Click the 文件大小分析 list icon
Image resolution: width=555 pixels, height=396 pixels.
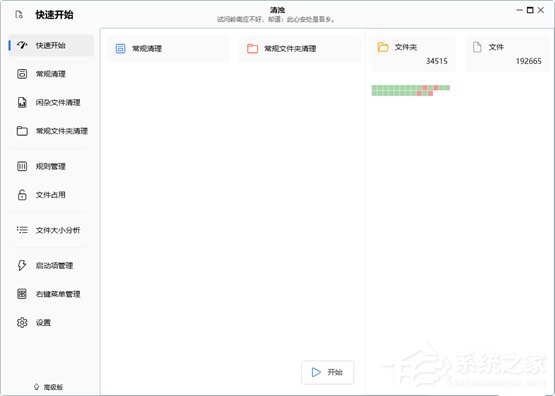coord(22,230)
